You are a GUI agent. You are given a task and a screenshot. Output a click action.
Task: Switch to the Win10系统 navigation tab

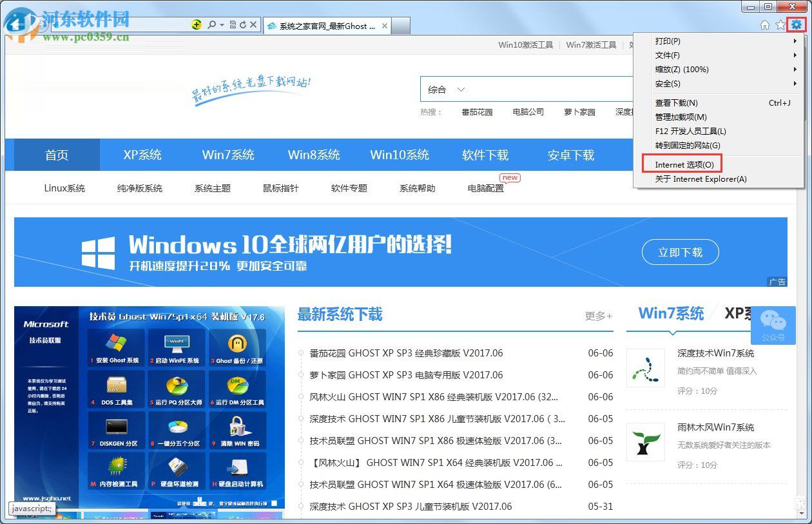[x=400, y=155]
